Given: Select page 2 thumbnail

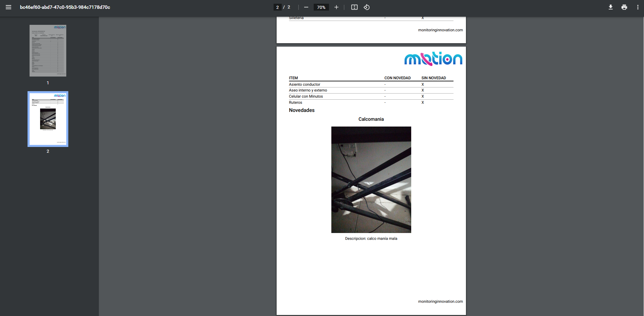Looking at the screenshot, I should (48, 119).
